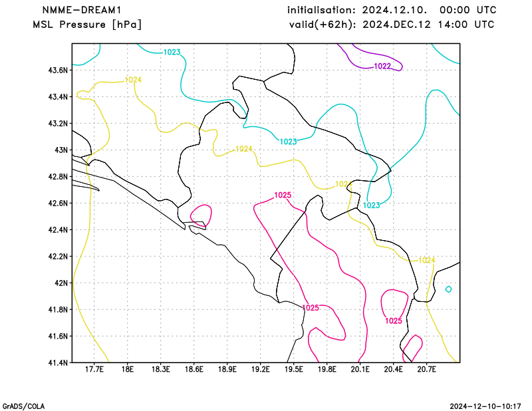The height and width of the screenshot is (411, 532).
Task: Click the '41.6N' latitude label
Action: [58, 337]
